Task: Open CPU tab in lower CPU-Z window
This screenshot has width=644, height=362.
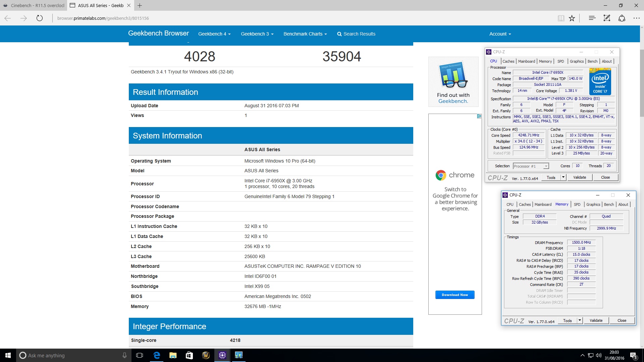Action: (x=510, y=204)
